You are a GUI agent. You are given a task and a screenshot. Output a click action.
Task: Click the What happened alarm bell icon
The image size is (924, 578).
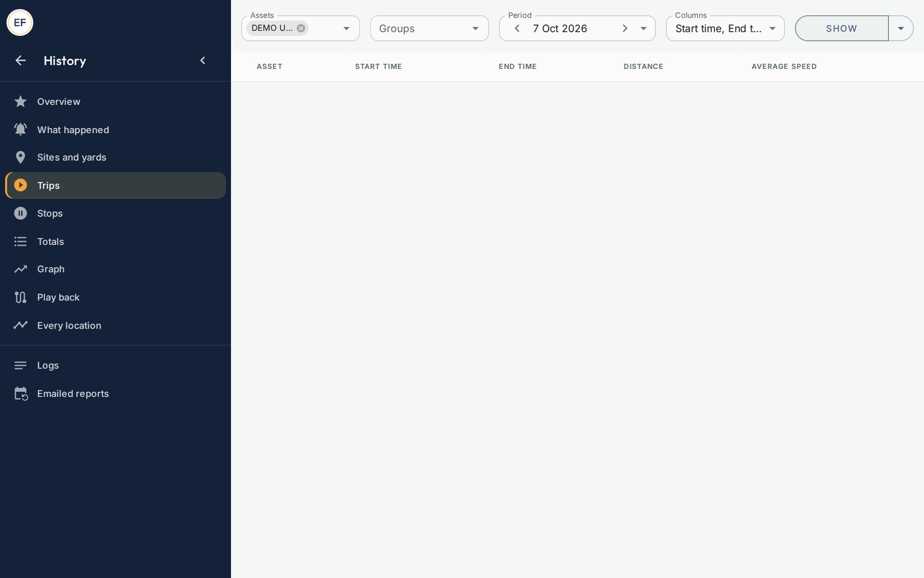click(x=20, y=129)
